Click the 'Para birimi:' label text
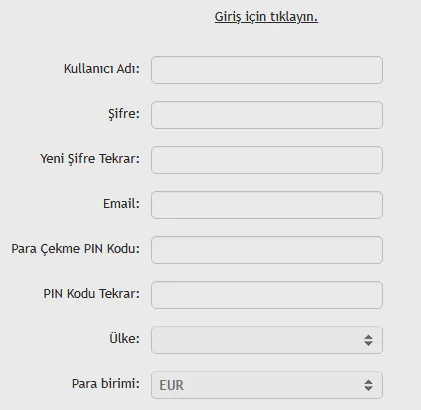Viewport: 421px width, 410px height. [x=106, y=384]
